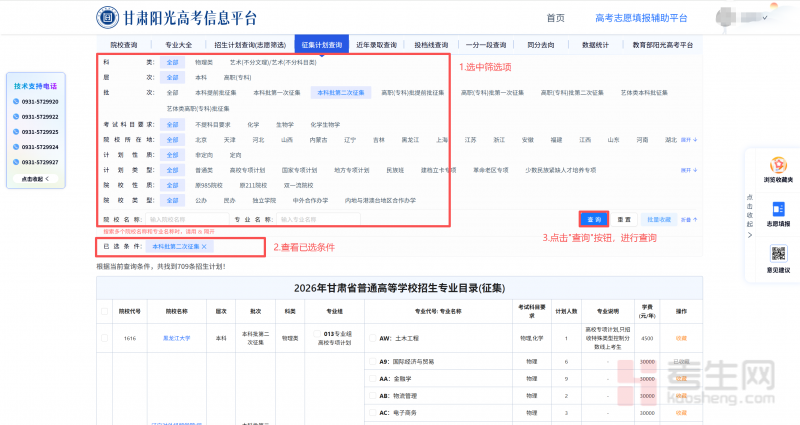Check the AA: 金融学 checkbox
Screen dimensions: 800x425
[372, 379]
